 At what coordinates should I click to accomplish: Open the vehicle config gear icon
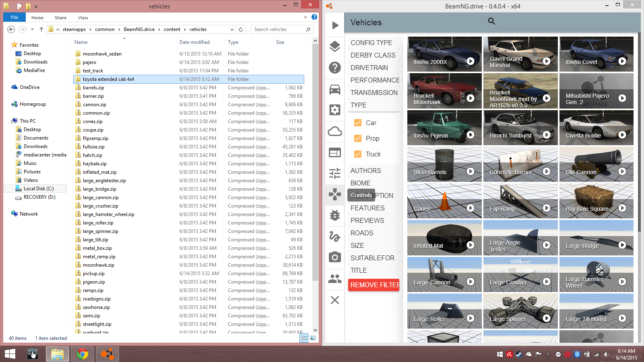pyautogui.click(x=335, y=110)
